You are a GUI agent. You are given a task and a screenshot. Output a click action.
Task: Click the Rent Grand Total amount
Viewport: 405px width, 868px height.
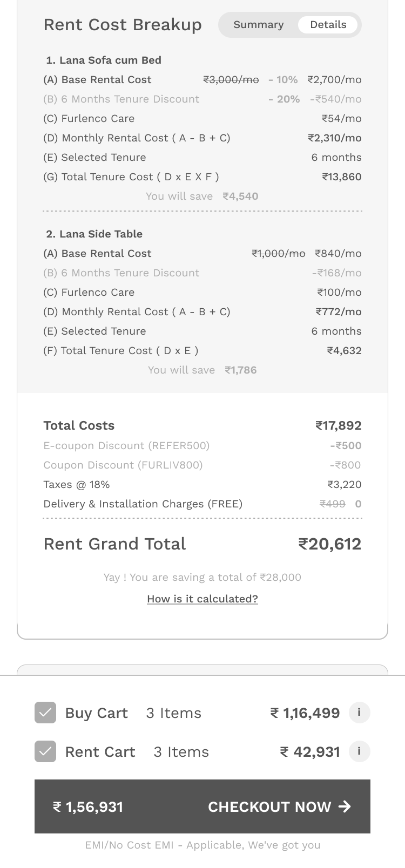pos(329,544)
